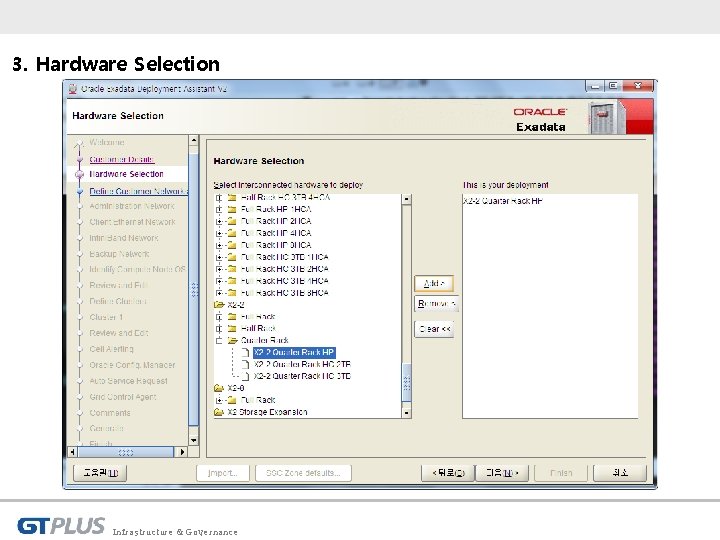The image size is (720, 540).
Task: Expand the Full Rack node under X2-8
Action: point(219,400)
